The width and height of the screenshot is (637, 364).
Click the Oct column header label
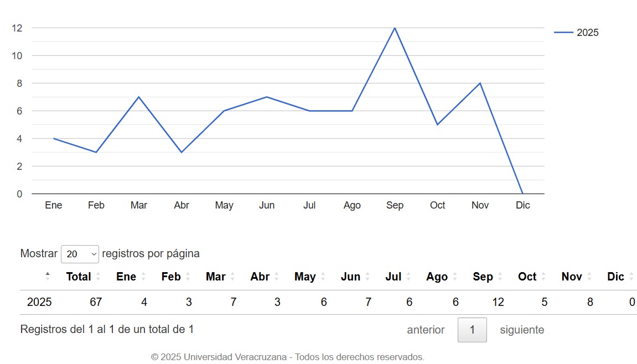527,277
